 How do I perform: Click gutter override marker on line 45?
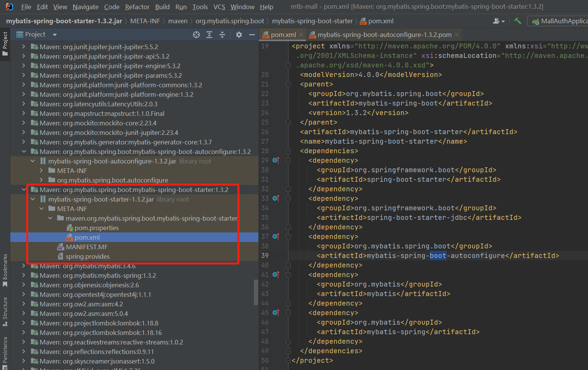(276, 313)
